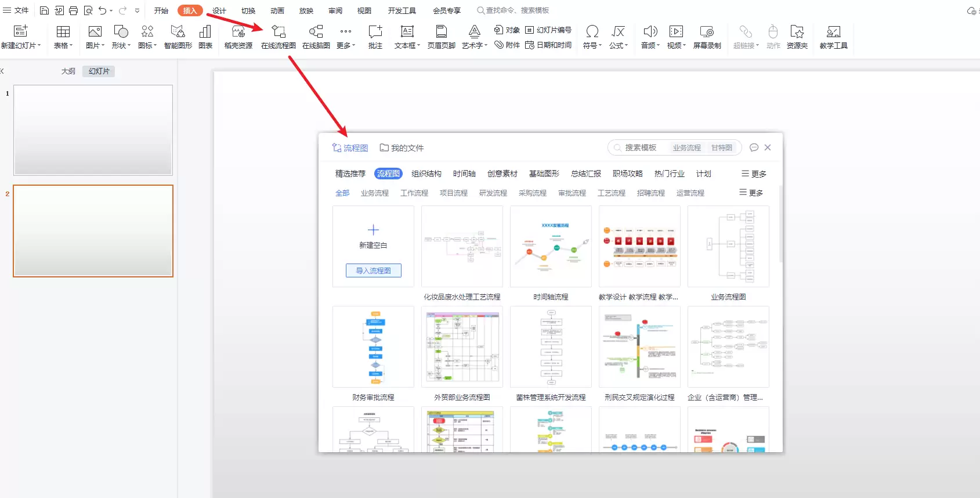Open 我的文件 in flowchart dialog

pyautogui.click(x=402, y=148)
